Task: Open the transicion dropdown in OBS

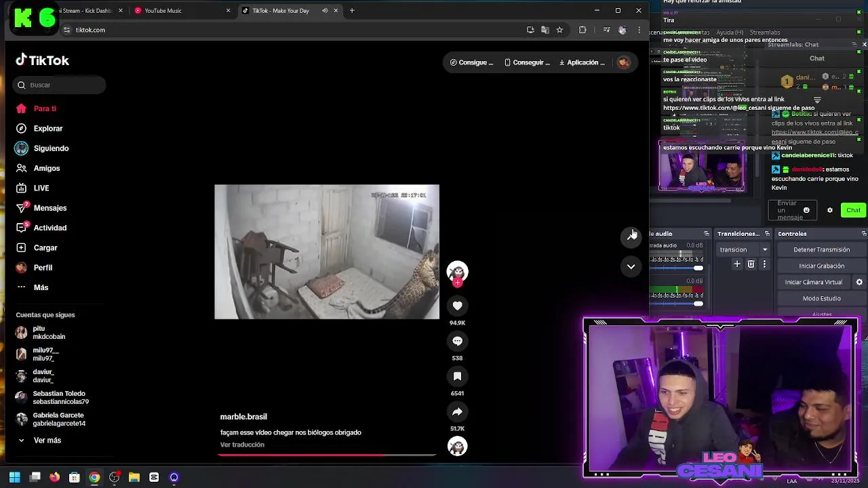Action: click(x=744, y=249)
